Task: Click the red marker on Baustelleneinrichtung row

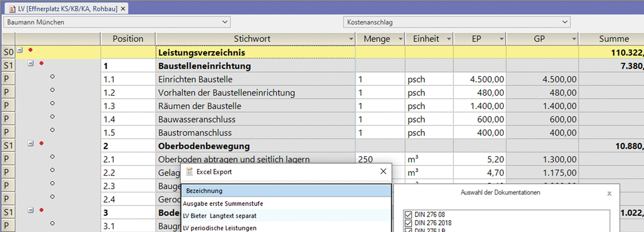Action: coord(41,64)
